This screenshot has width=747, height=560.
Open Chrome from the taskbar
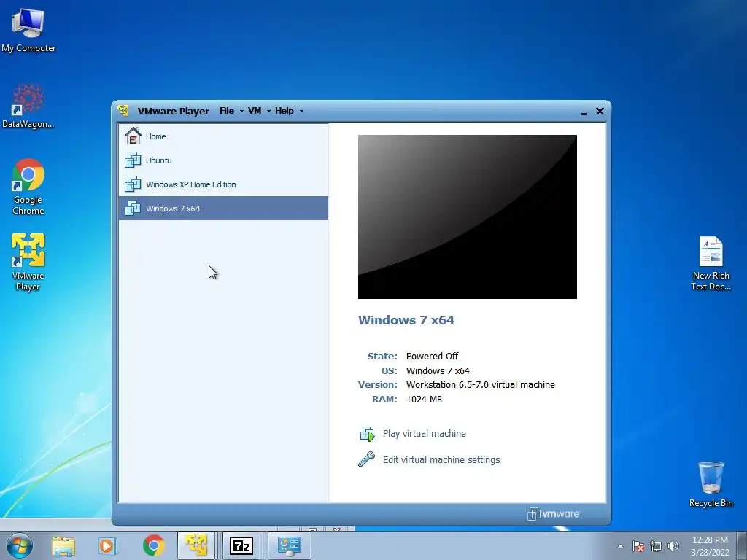tap(153, 545)
